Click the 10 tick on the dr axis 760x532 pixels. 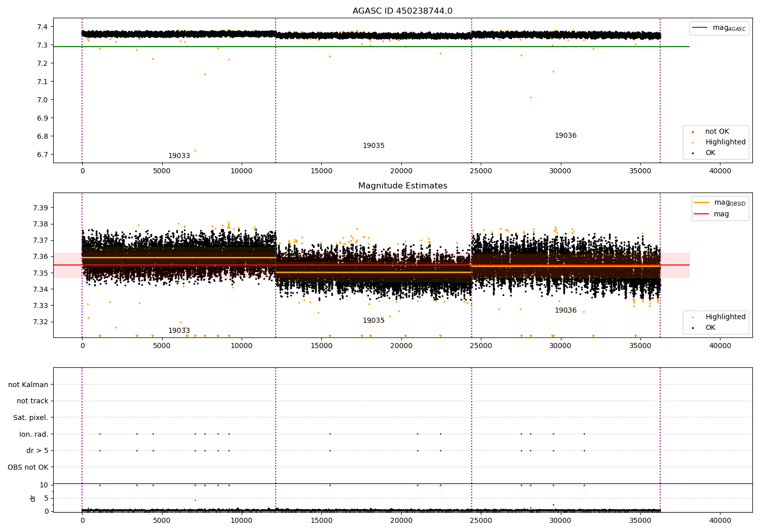[44, 485]
